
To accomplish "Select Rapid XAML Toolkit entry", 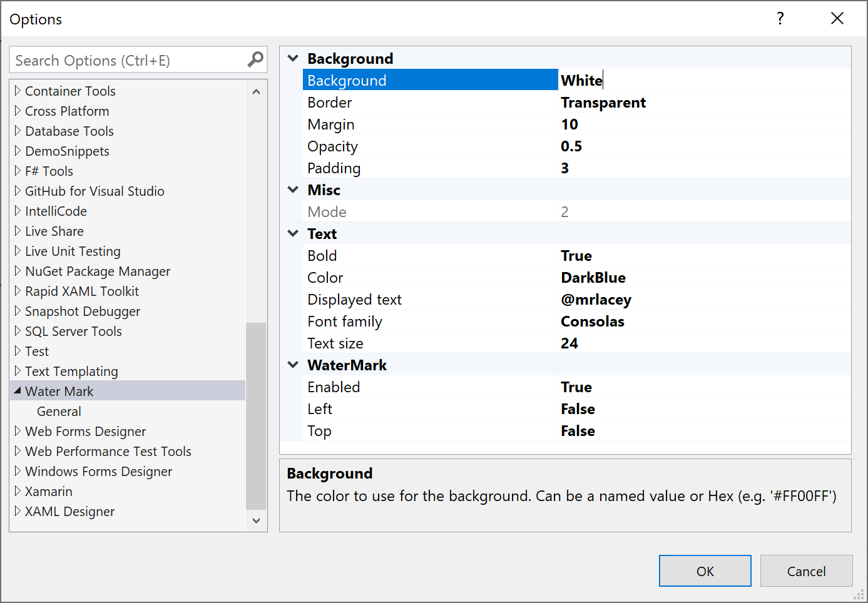I will 82,291.
